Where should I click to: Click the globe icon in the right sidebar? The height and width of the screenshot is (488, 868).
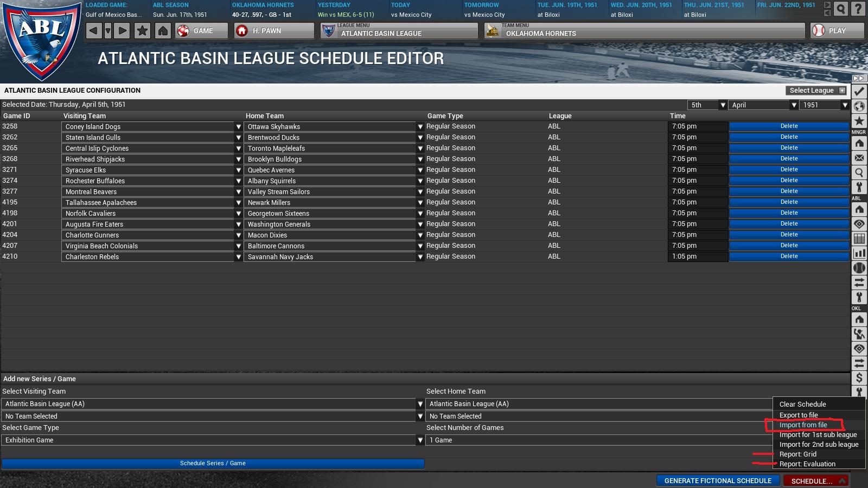click(859, 106)
